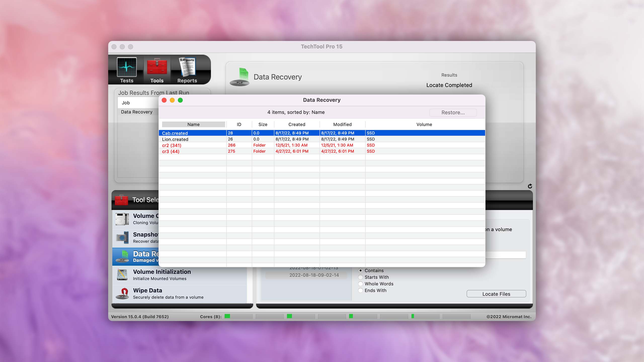
Task: Click the refresh arrow icon
Action: tap(530, 186)
